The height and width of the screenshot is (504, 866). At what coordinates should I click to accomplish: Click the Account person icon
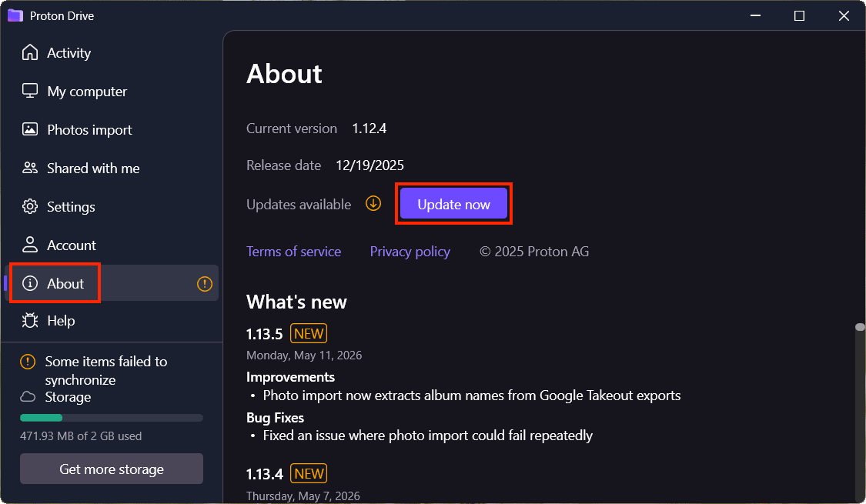(30, 245)
